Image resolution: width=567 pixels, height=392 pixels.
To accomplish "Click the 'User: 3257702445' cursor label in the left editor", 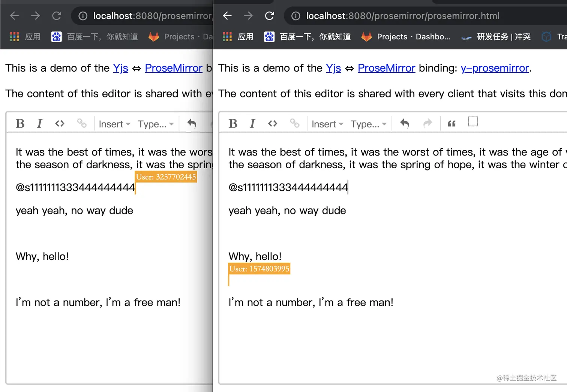I will 166,177.
